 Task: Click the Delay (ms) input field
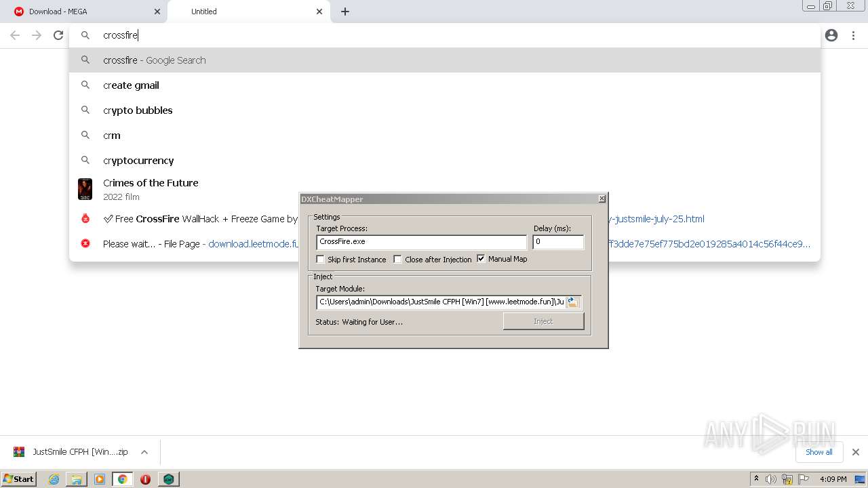tap(558, 242)
